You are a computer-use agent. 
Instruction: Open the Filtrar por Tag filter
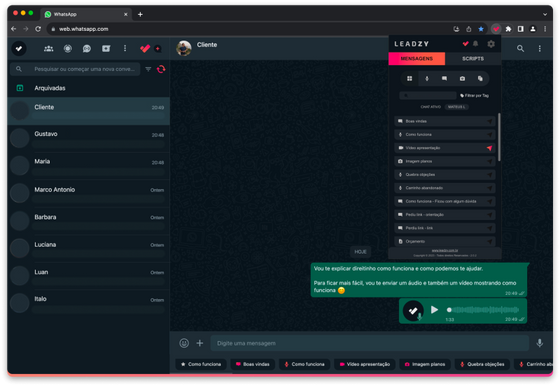click(x=474, y=95)
